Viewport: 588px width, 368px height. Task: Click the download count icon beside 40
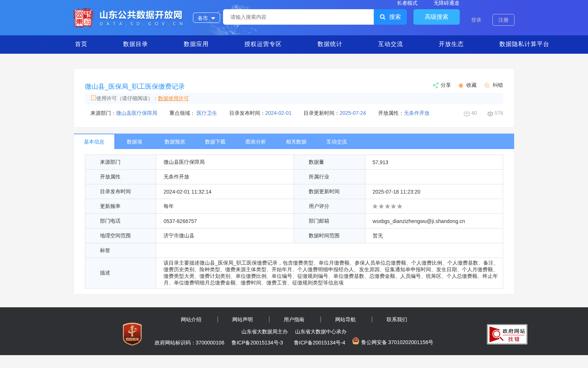(467, 113)
